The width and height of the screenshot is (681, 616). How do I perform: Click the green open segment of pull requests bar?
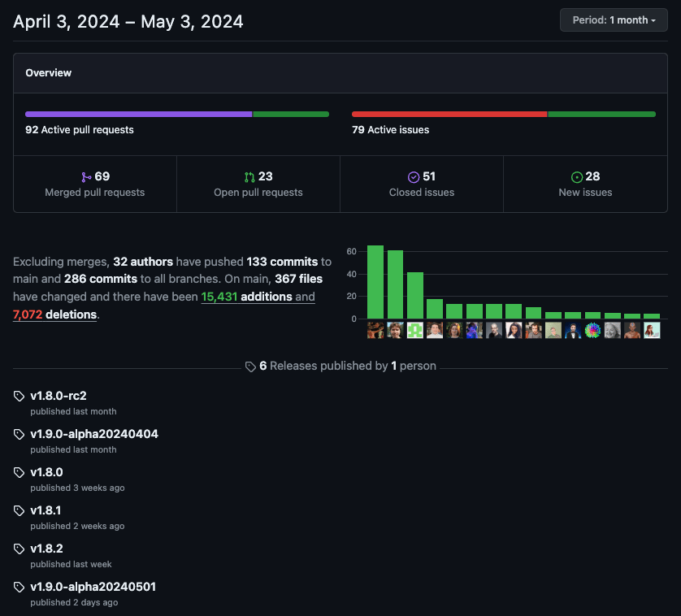pos(291,115)
